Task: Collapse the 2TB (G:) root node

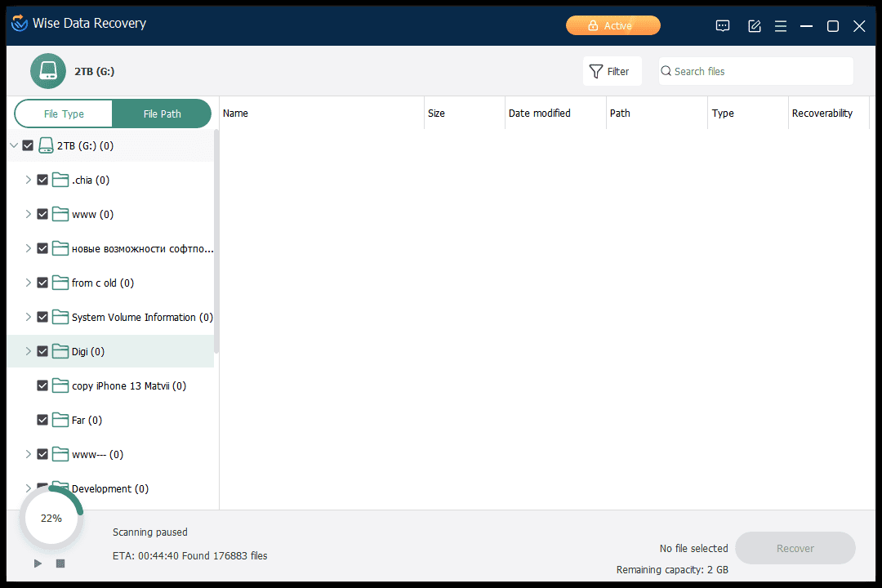Action: tap(14, 145)
